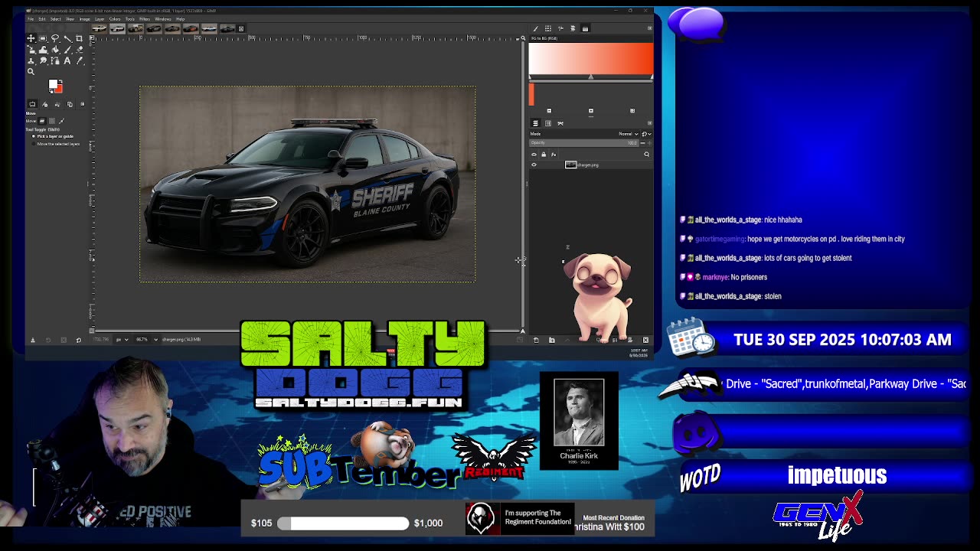
Task: Click the foreground color swatch
Action: (53, 83)
